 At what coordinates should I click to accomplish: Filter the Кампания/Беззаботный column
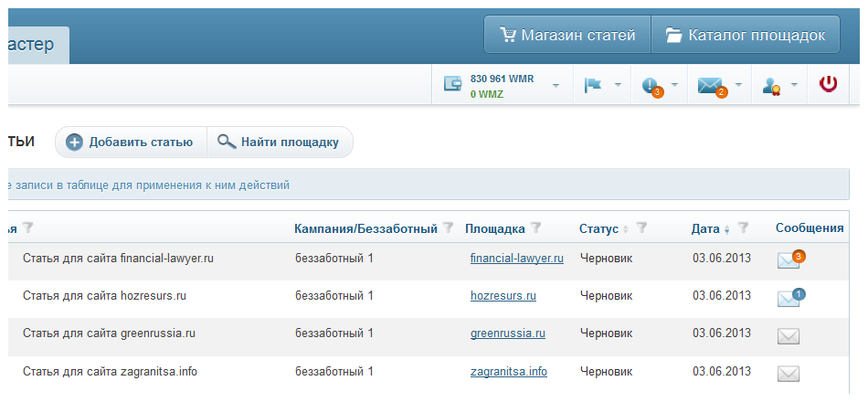[x=449, y=227]
